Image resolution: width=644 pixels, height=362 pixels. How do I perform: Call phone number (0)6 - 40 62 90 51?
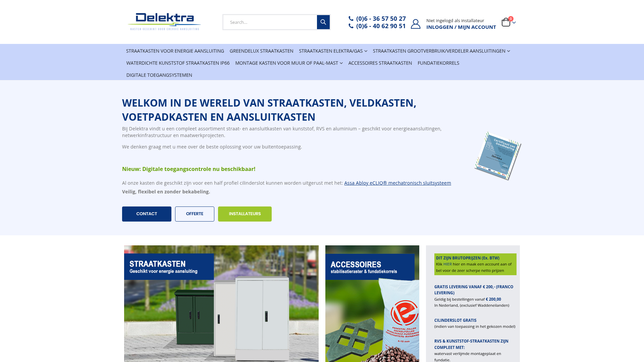tap(381, 26)
